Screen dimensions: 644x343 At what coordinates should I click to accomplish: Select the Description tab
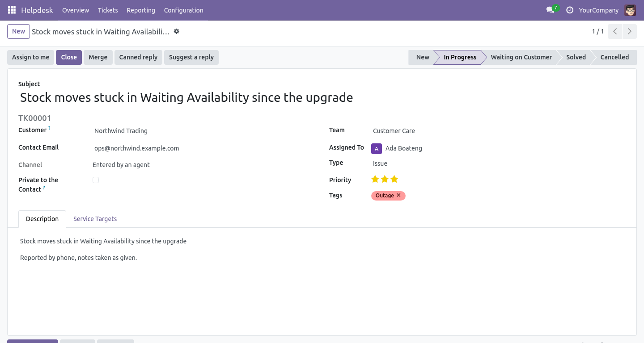click(42, 219)
